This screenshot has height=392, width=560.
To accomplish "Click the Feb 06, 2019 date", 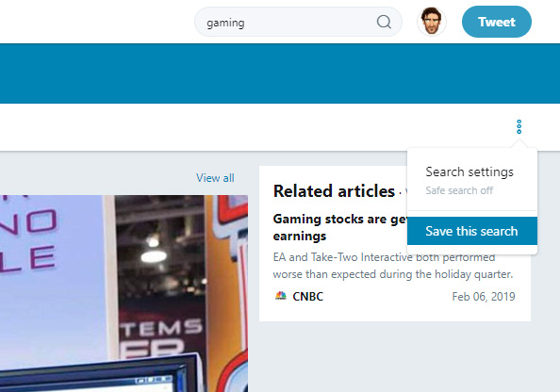I will (x=484, y=296).
